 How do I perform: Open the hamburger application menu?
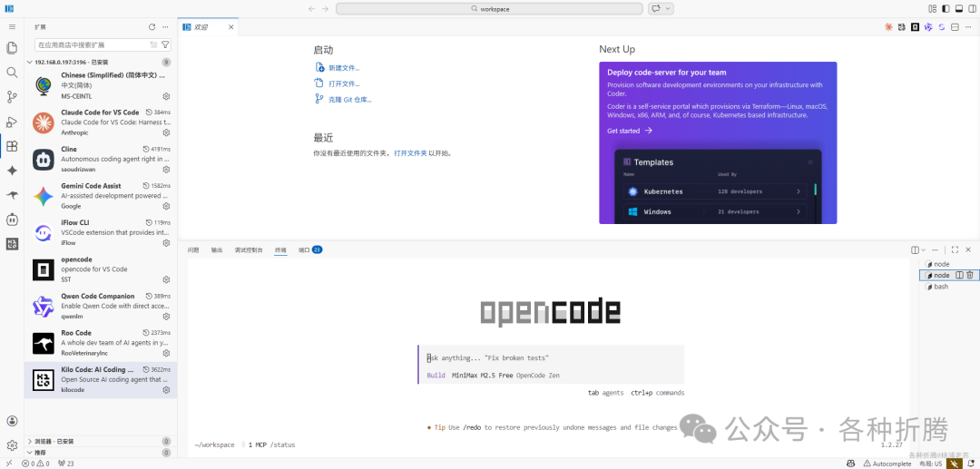tap(12, 27)
